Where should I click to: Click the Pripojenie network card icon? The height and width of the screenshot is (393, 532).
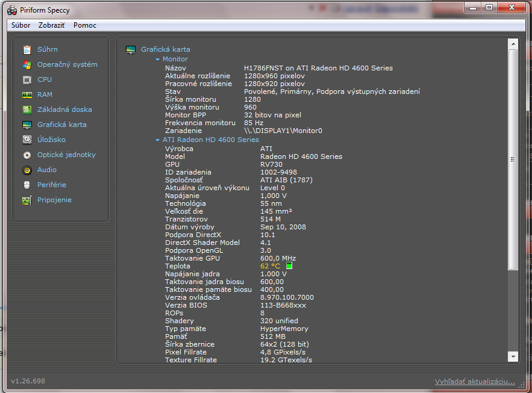click(x=27, y=200)
